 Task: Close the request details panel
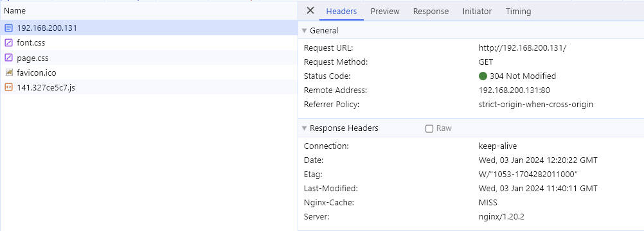point(310,11)
